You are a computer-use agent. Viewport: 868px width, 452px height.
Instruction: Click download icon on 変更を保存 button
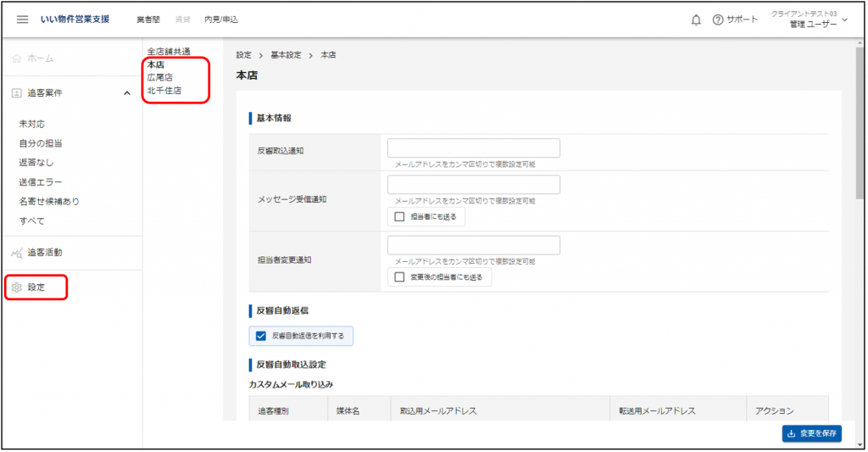(792, 433)
